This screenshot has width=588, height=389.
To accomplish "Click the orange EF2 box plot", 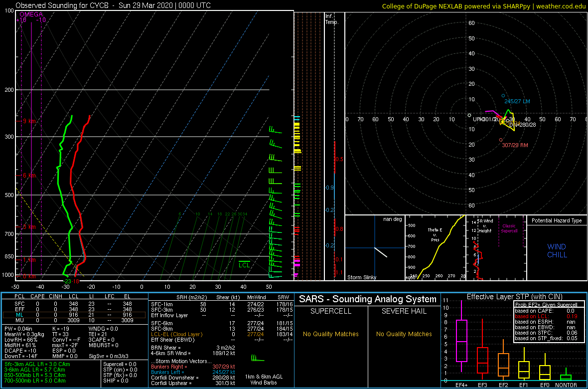I will 504,366.
